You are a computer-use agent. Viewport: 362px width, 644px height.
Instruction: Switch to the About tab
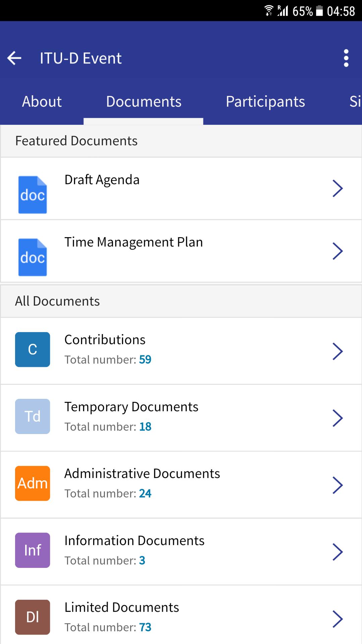click(x=42, y=102)
